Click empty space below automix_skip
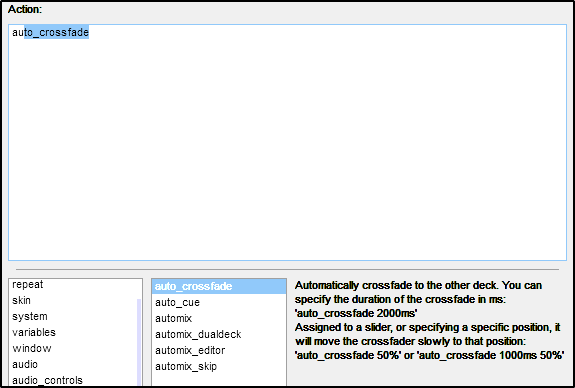Viewport: 575px width, 388px height. (x=219, y=380)
